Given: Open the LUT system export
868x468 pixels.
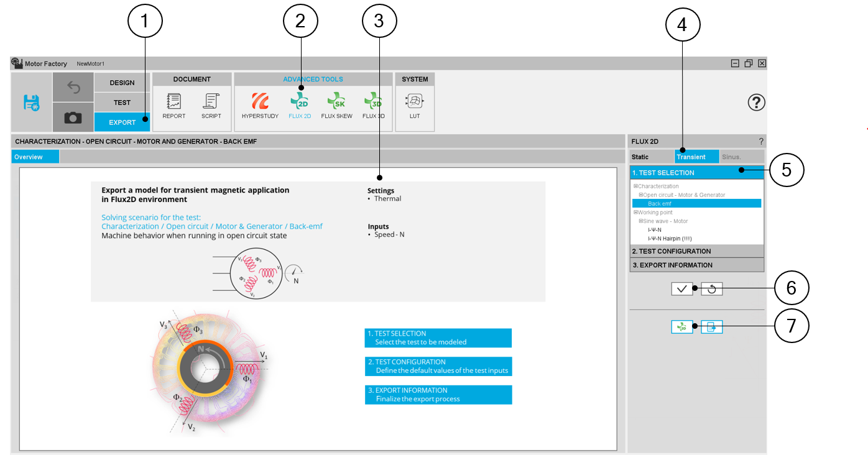Looking at the screenshot, I should tap(415, 104).
